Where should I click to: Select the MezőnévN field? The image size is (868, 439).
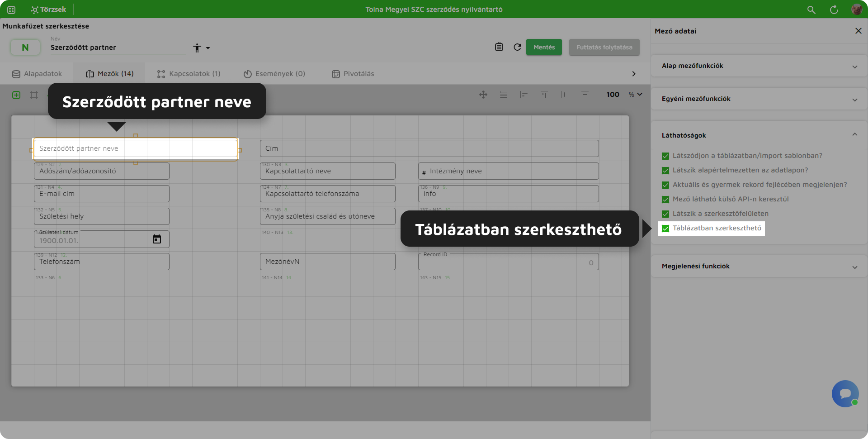(328, 262)
